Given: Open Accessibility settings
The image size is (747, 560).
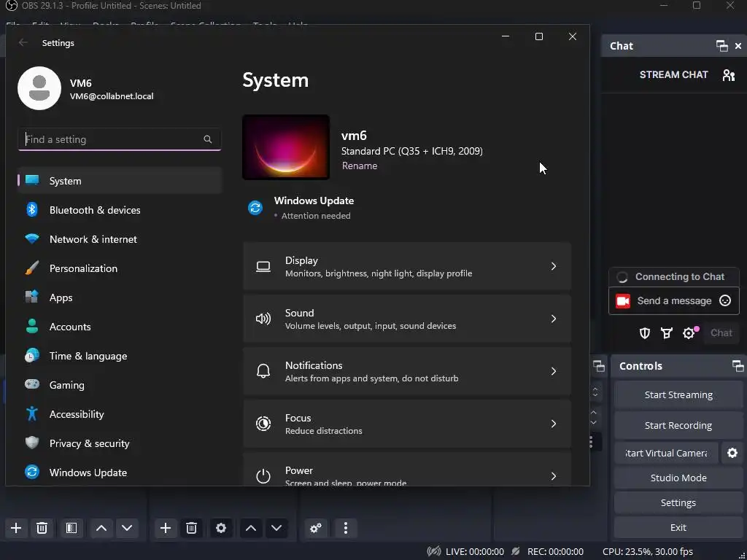Looking at the screenshot, I should (x=120, y=414).
